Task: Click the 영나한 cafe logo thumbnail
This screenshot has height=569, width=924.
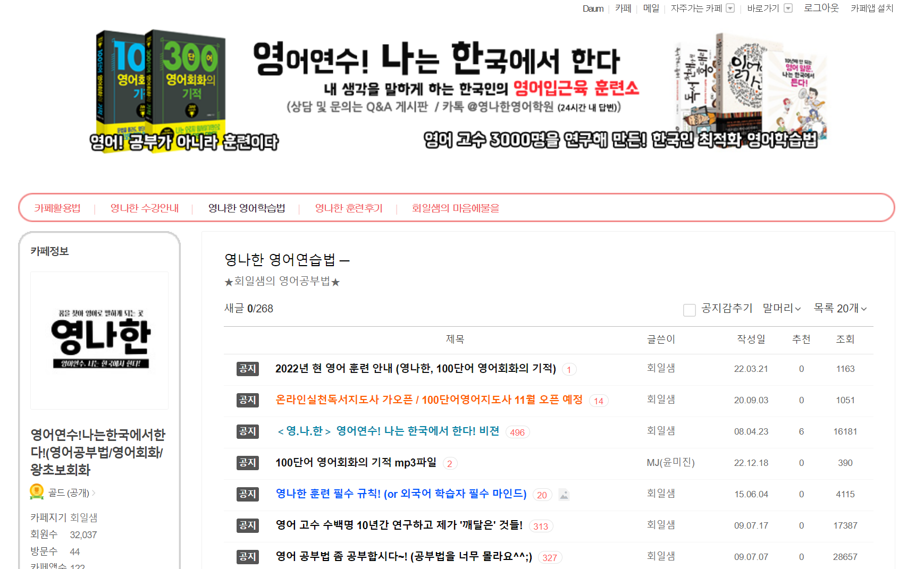Action: 99,341
